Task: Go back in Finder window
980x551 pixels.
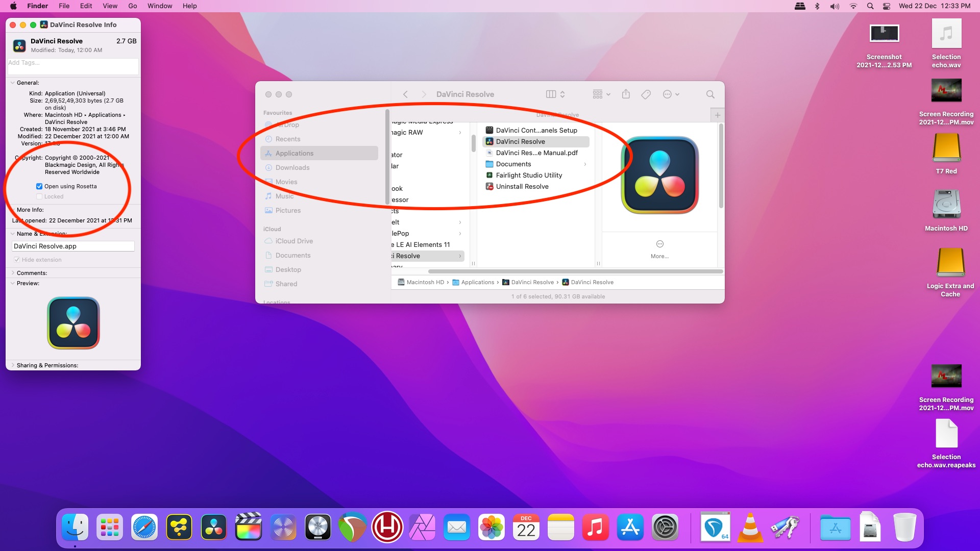Action: 405,94
